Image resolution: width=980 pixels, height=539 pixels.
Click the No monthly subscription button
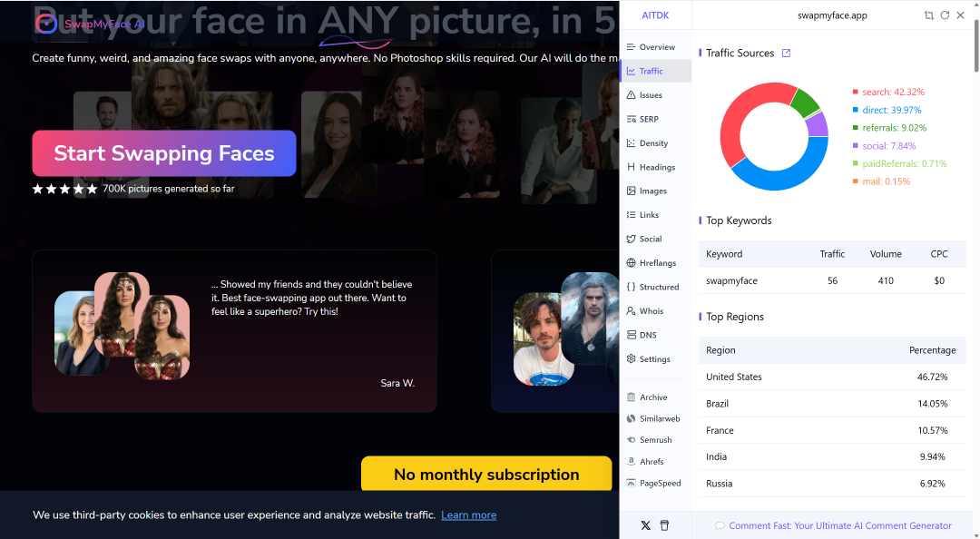point(486,474)
